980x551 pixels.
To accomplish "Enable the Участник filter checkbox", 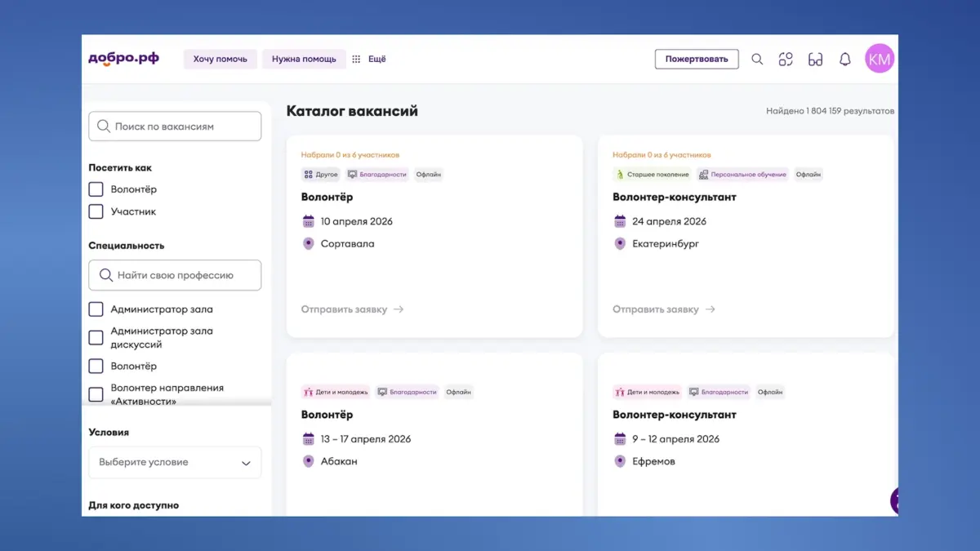I will tap(96, 211).
